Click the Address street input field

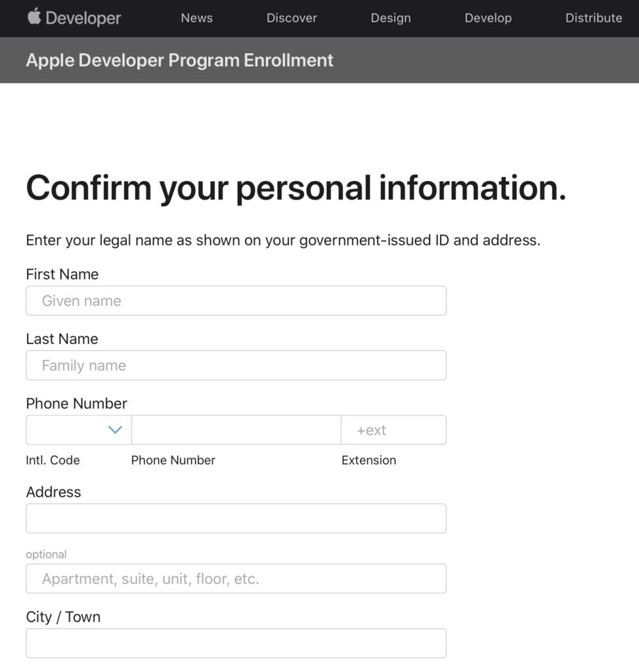point(236,518)
